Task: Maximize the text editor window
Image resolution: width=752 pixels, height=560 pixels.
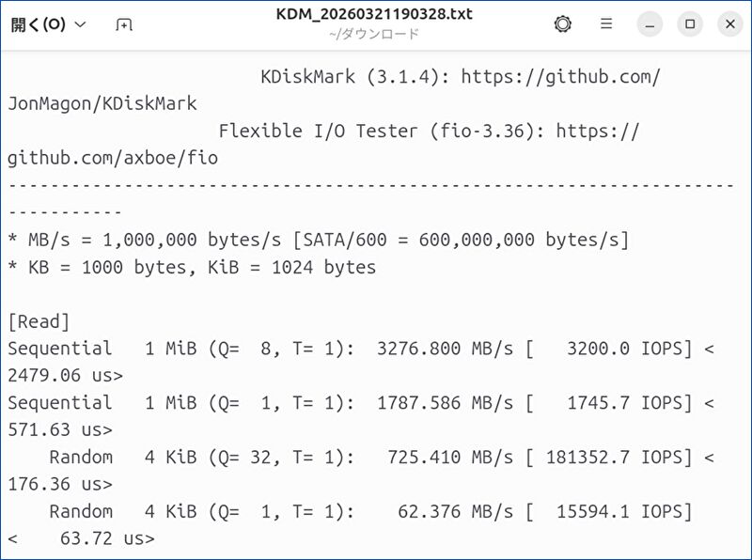Action: (x=690, y=24)
